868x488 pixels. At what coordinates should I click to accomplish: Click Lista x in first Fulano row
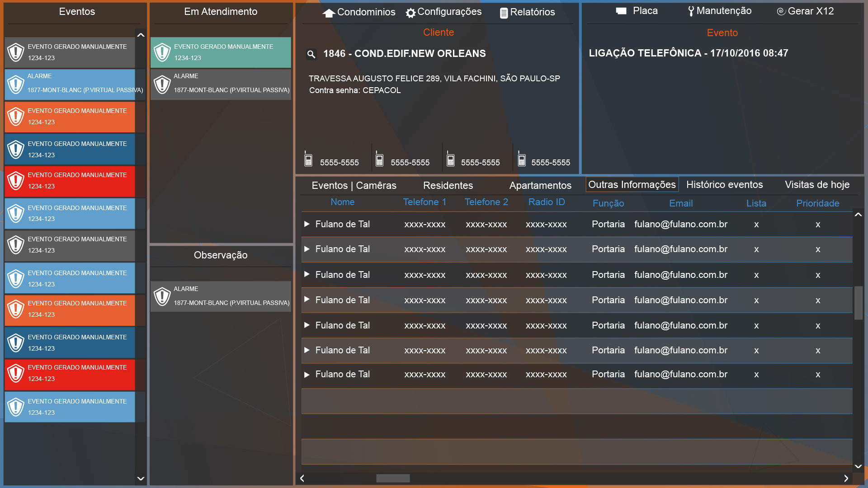coord(756,225)
